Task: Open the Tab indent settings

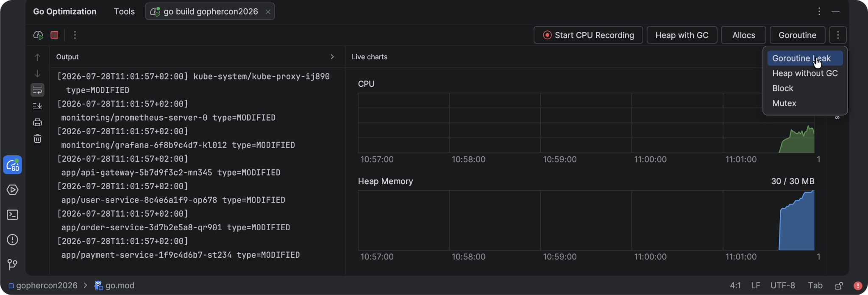Action: click(x=815, y=285)
